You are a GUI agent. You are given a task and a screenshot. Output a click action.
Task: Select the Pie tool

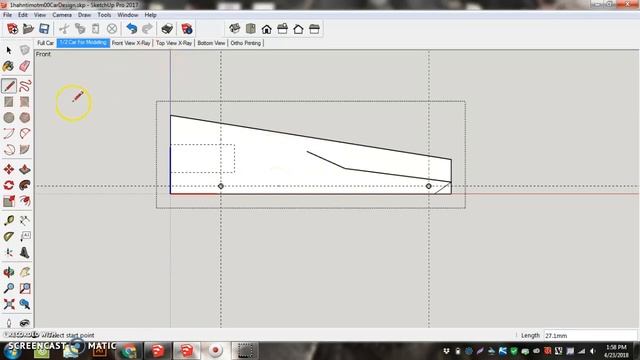[24, 149]
